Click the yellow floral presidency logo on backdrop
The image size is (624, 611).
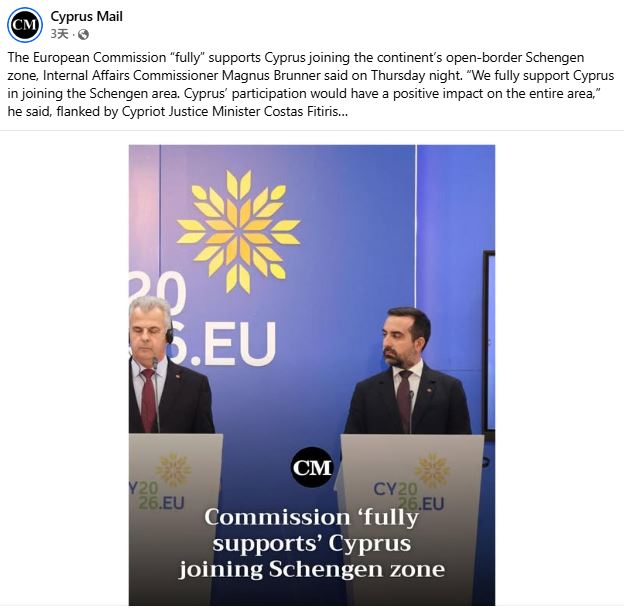pos(238,231)
